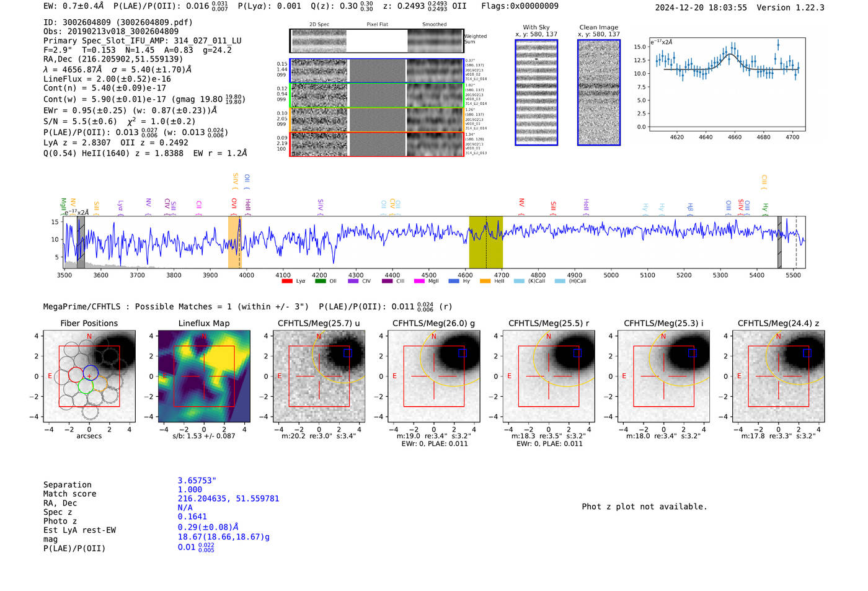Viewport: 868px width, 591px height.
Task: Select the CFHTLS g-band cutout image
Action: [x=434, y=376]
